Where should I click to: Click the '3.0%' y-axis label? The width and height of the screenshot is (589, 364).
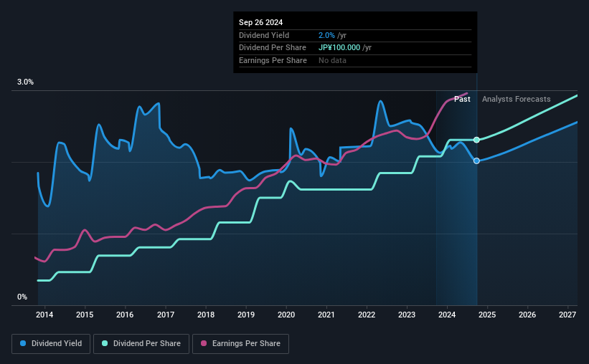pos(25,82)
